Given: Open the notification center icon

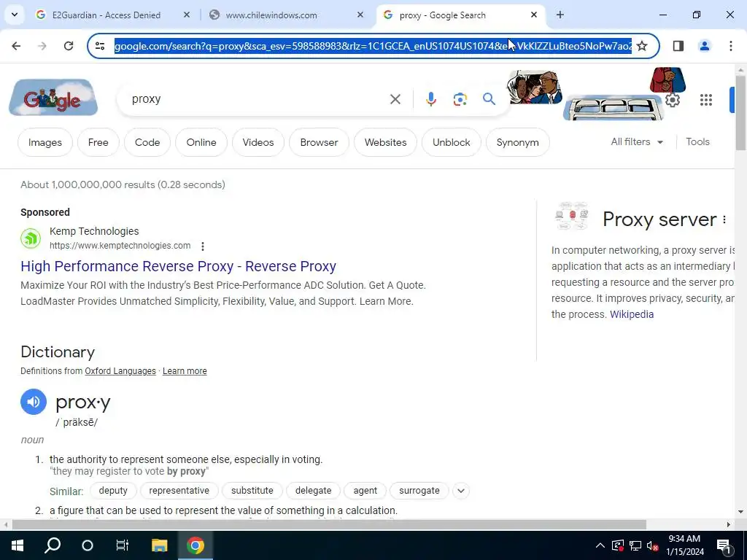Looking at the screenshot, I should 724,545.
